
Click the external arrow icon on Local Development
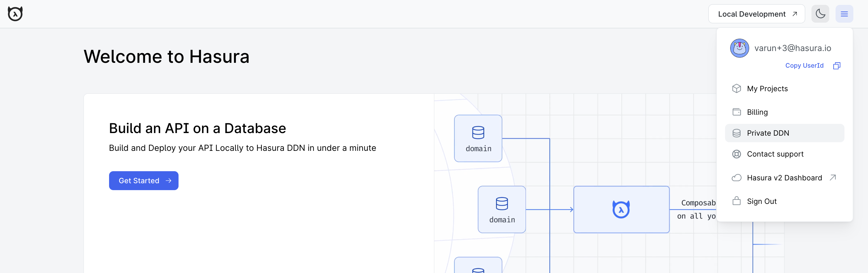pyautogui.click(x=795, y=14)
